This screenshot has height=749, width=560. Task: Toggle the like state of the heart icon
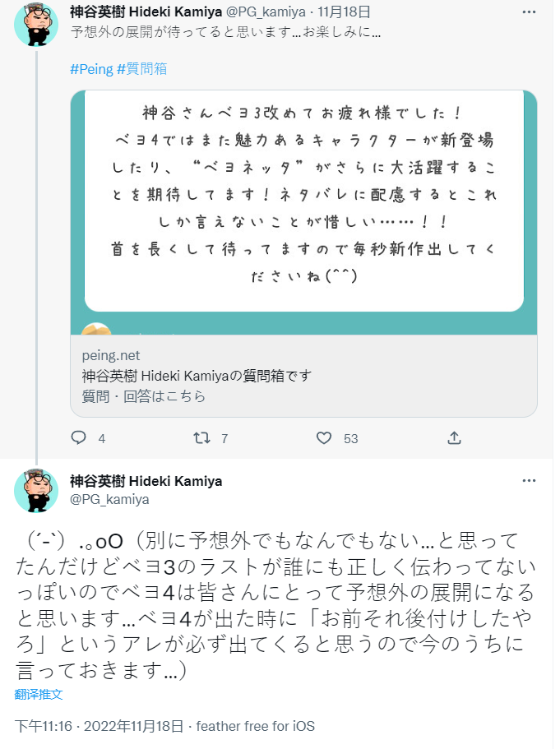[324, 438]
